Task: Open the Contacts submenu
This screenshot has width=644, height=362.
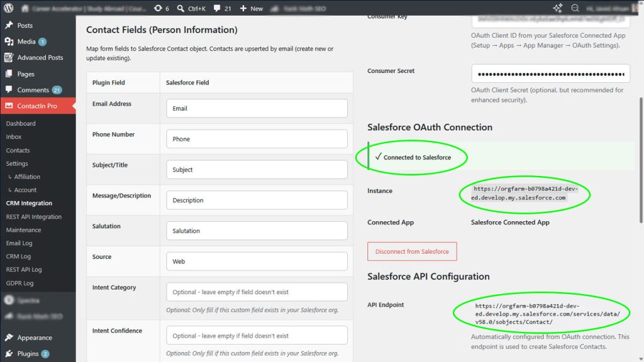Action: [x=18, y=150]
